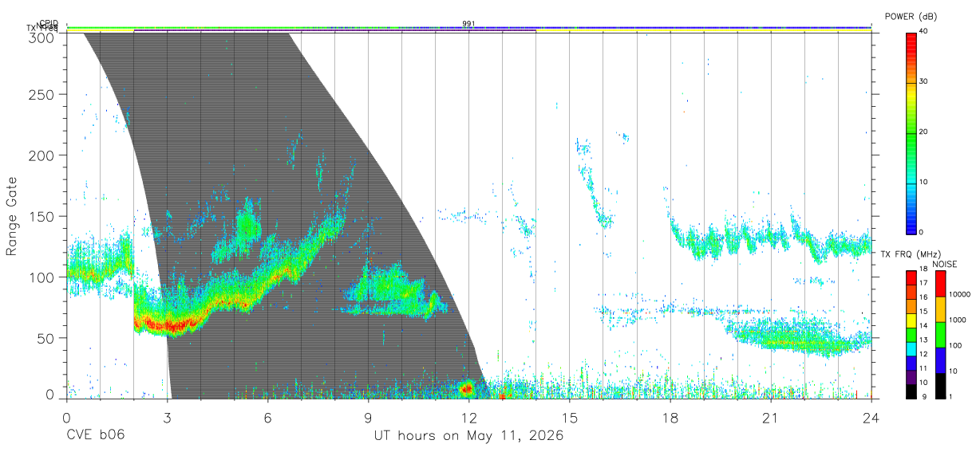The height and width of the screenshot is (452, 980).
Task: Click the 20 dB tick on power scale
Action: (x=923, y=132)
